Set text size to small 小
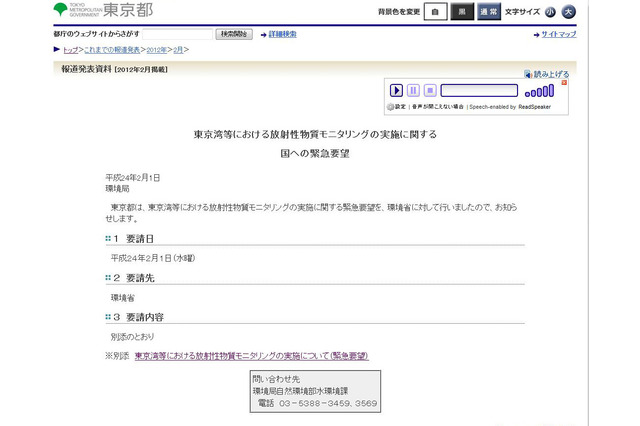Image resolution: width=640 pixels, height=426 pixels. [550, 12]
